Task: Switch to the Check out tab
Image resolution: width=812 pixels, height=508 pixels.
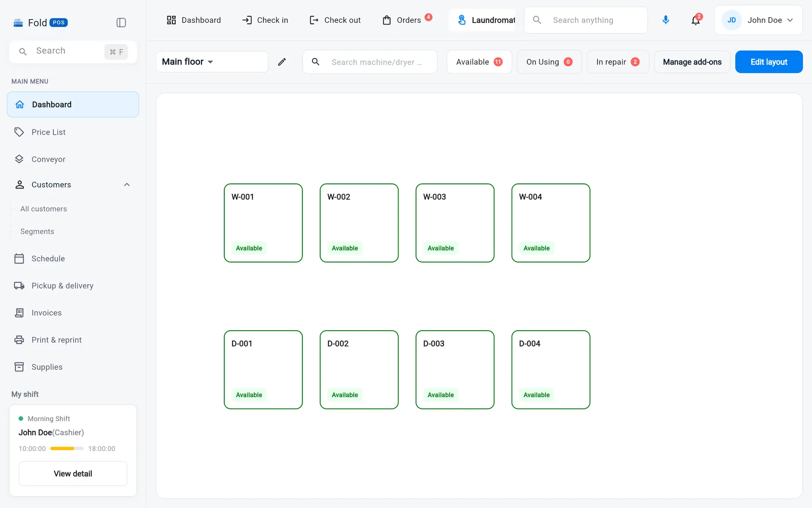Action: 335,20
